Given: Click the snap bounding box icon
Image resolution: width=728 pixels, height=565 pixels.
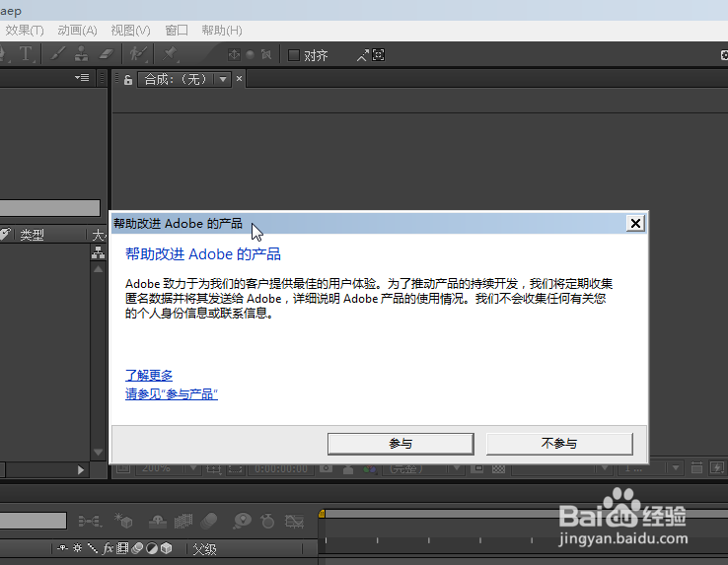Looking at the screenshot, I should click(379, 55).
